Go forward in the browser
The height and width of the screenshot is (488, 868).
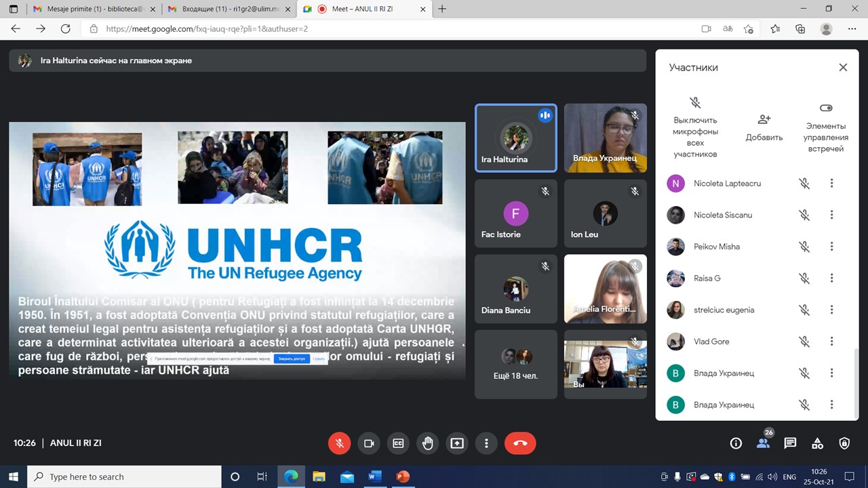click(41, 28)
